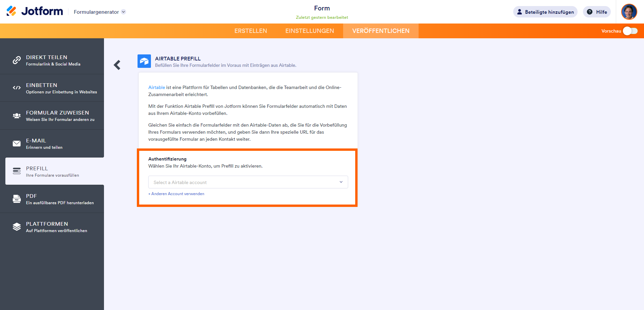The width and height of the screenshot is (644, 310).
Task: Toggle the Vorschau preview switch
Action: (630, 31)
